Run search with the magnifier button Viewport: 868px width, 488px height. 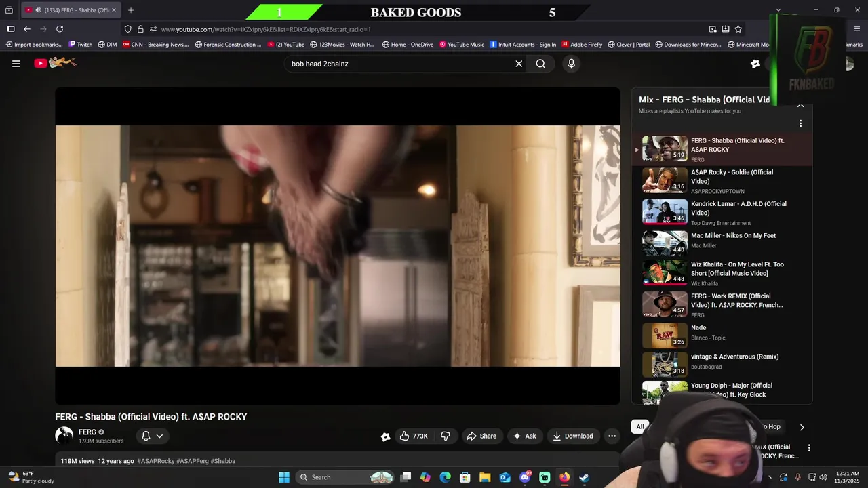tap(540, 64)
